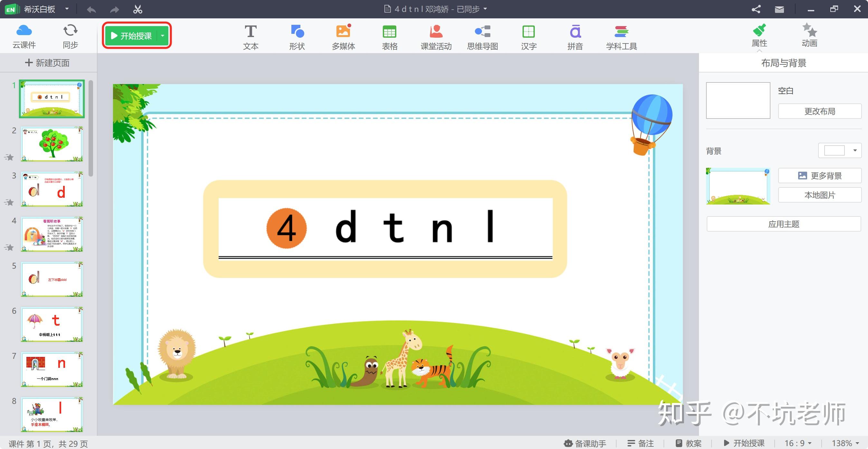Image resolution: width=868 pixels, height=449 pixels.
Task: Click the 空白 layout preview thumbnail
Action: pyautogui.click(x=738, y=100)
